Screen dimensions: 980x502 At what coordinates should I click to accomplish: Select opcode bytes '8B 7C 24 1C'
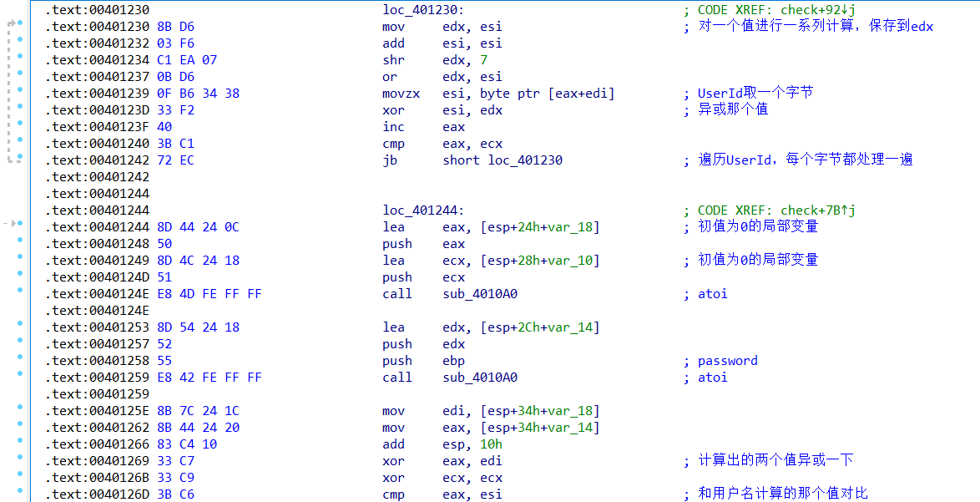click(198, 411)
